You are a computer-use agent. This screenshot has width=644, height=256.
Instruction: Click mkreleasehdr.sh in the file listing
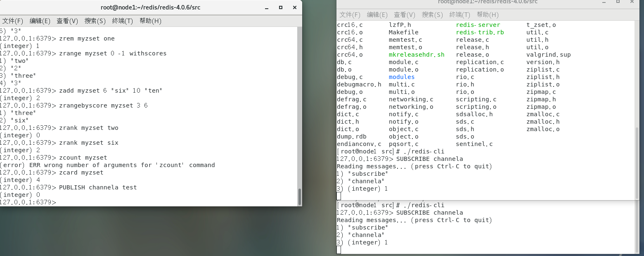(417, 55)
